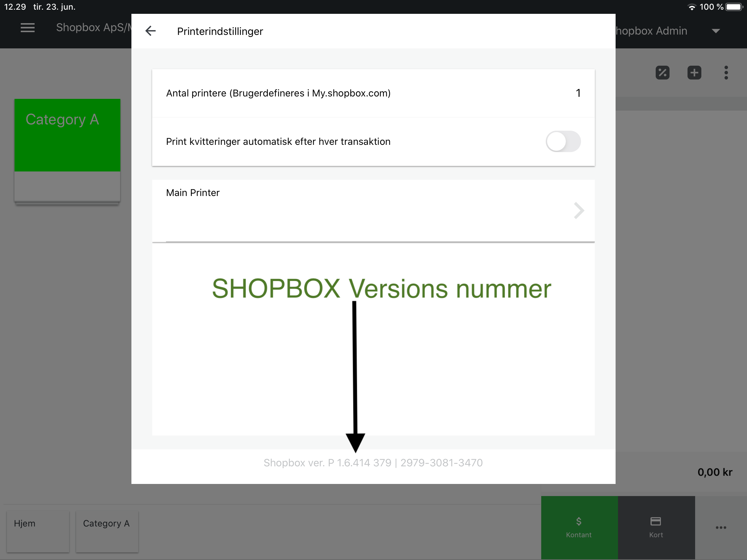747x560 pixels.
Task: Add a new item with plus icon
Action: coord(694,73)
